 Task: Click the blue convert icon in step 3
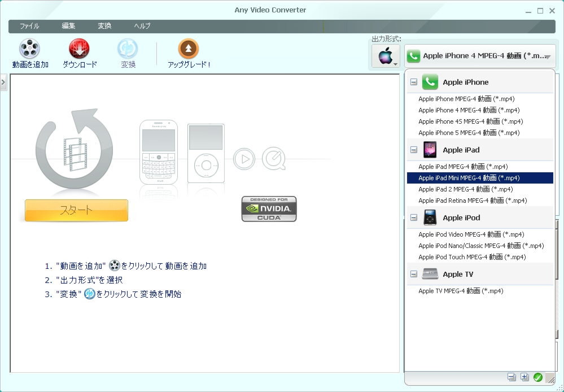[x=90, y=294]
